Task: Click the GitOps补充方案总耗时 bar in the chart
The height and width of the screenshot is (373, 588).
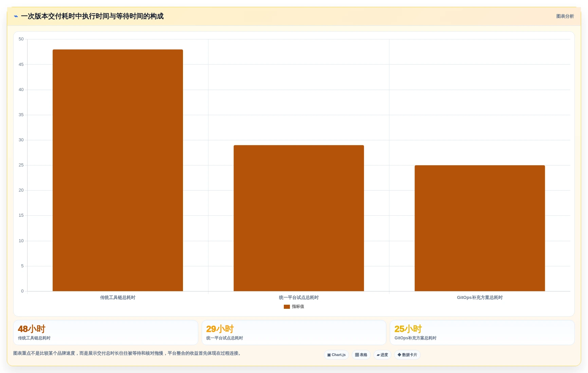Action: [x=480, y=228]
